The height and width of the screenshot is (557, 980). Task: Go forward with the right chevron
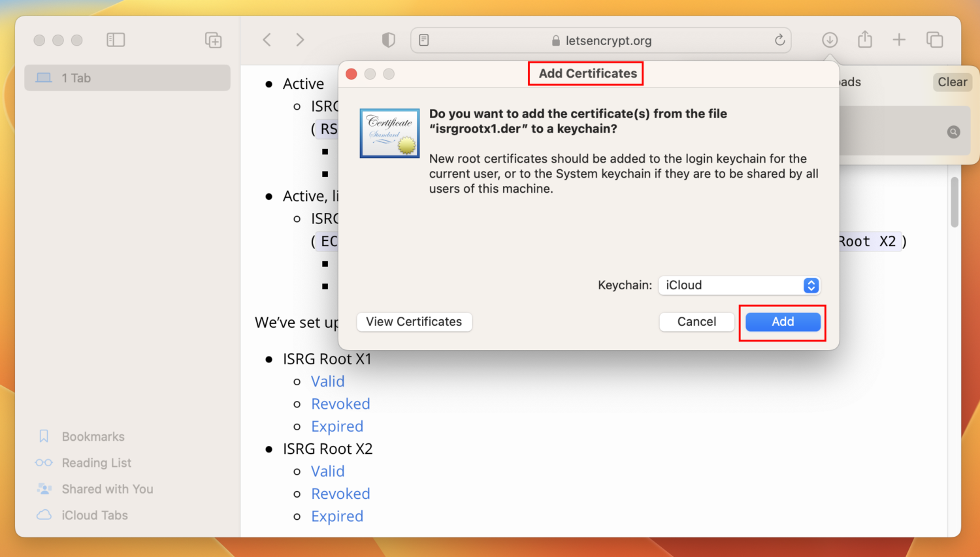[x=300, y=40]
